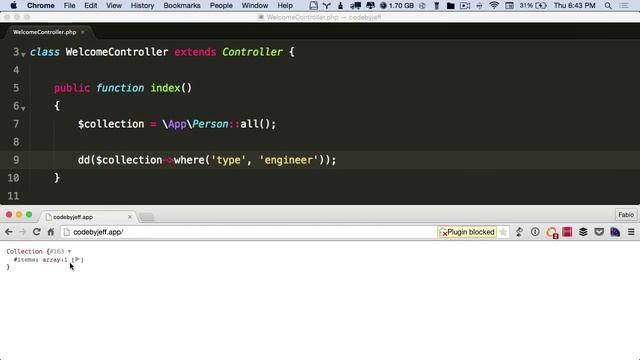This screenshot has height=360, width=640.
Task: Close the WelcomeController.php editor tab
Action: tap(82, 32)
